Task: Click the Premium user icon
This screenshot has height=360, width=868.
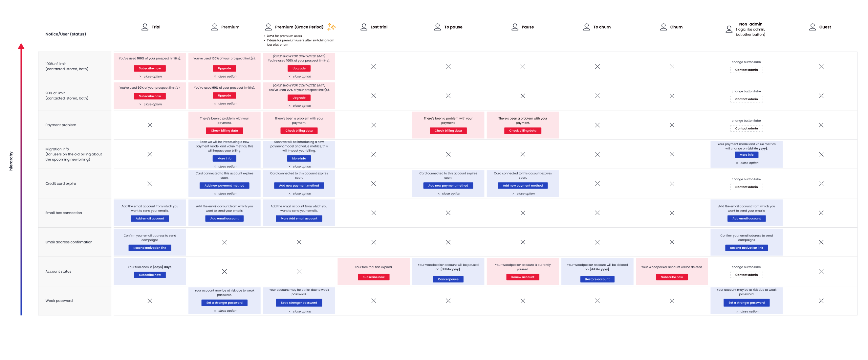Action: [214, 27]
